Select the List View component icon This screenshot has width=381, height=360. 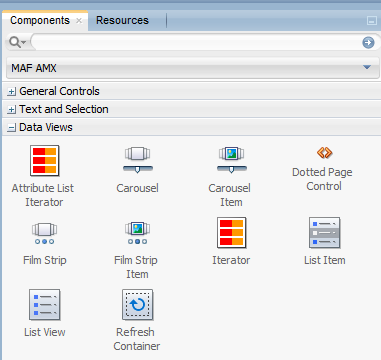click(44, 305)
